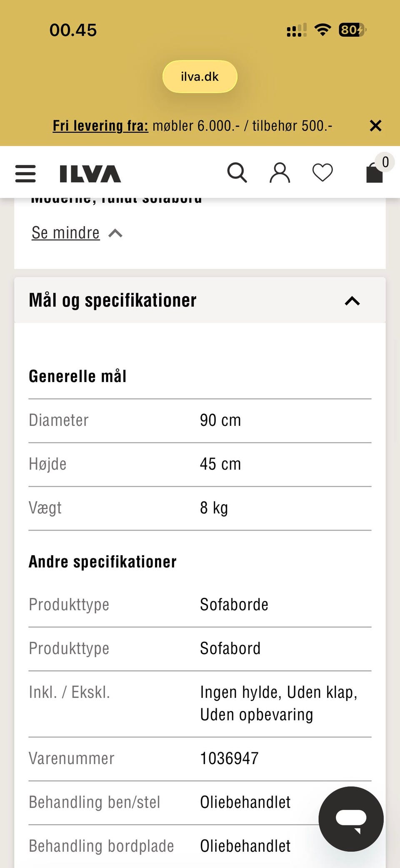Tap the Sofaborde product type entry
Screen dimensions: 400x868
click(234, 604)
